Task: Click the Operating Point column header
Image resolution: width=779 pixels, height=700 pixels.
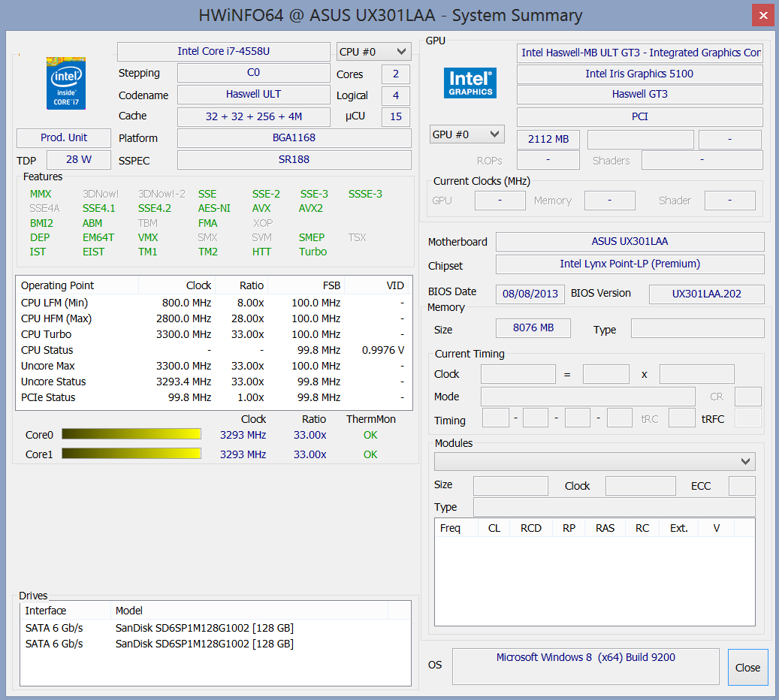Action: pos(78,285)
